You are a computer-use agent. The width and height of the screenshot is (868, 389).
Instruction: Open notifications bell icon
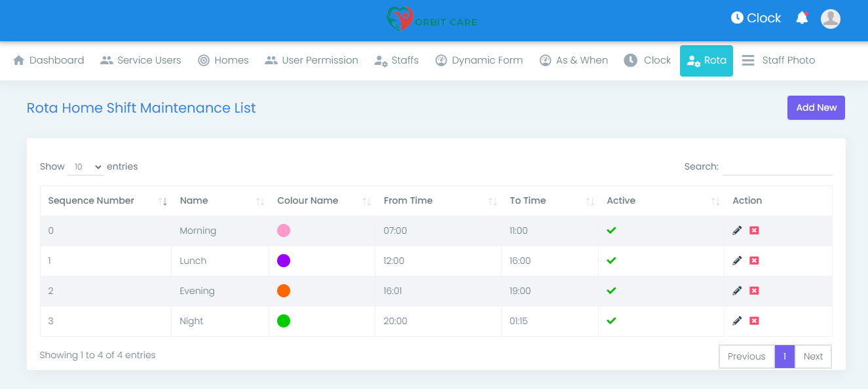pos(802,18)
